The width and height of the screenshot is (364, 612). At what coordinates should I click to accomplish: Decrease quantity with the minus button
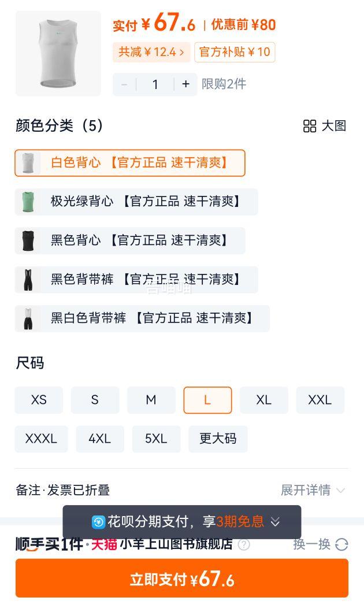pos(124,84)
